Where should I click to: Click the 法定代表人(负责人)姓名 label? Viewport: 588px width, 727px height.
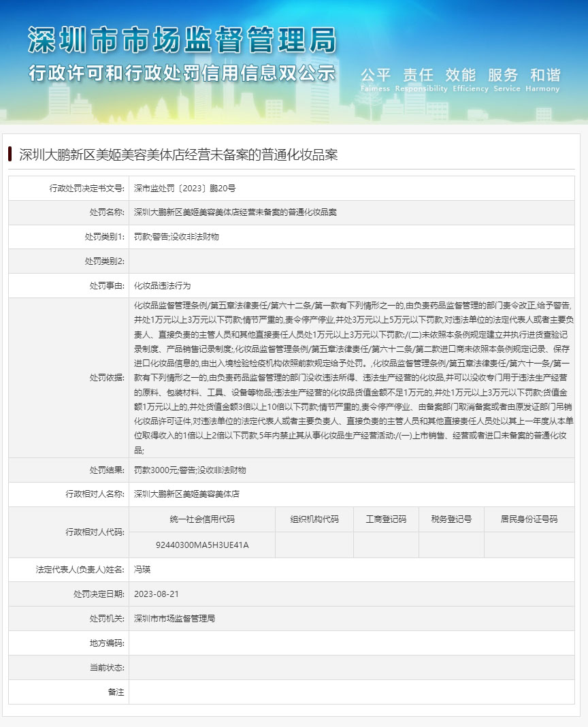[80, 570]
